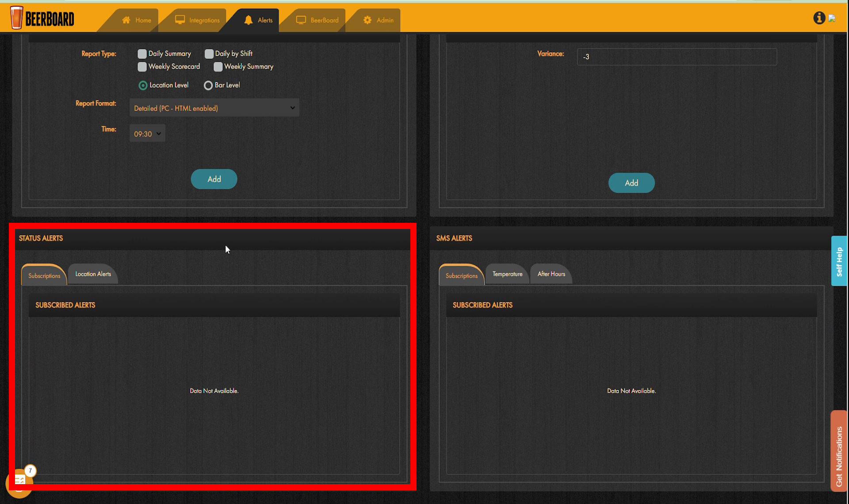Click the BeerBoard logo
Screen dimensions: 849x504
click(x=42, y=18)
